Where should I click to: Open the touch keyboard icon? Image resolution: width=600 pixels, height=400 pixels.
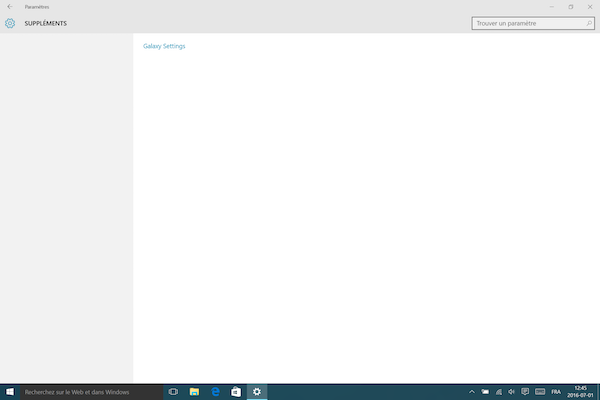[540, 392]
